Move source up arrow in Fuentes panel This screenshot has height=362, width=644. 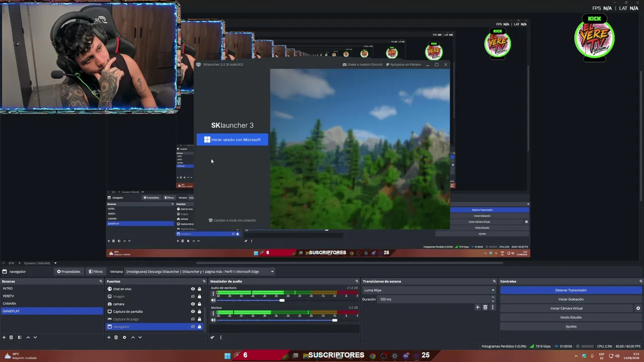(133, 337)
